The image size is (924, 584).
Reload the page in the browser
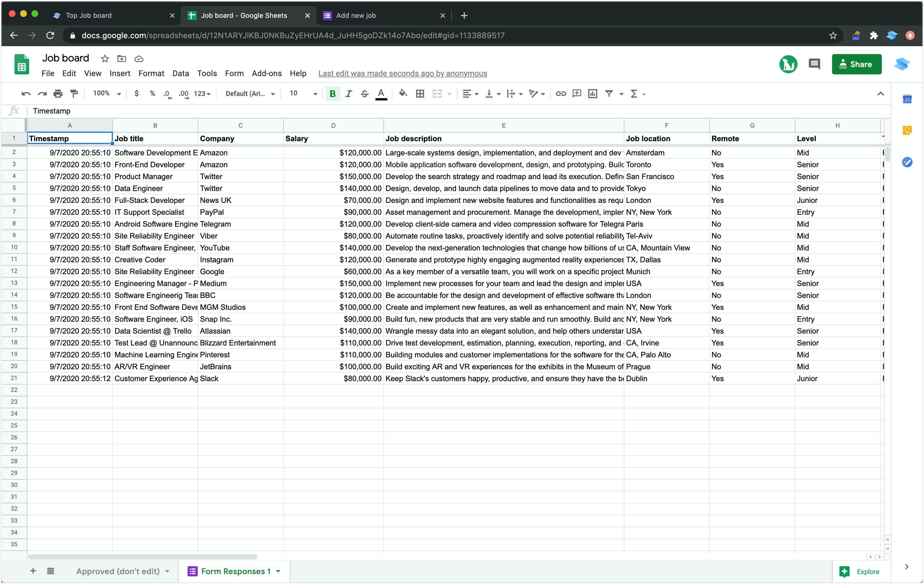50,35
